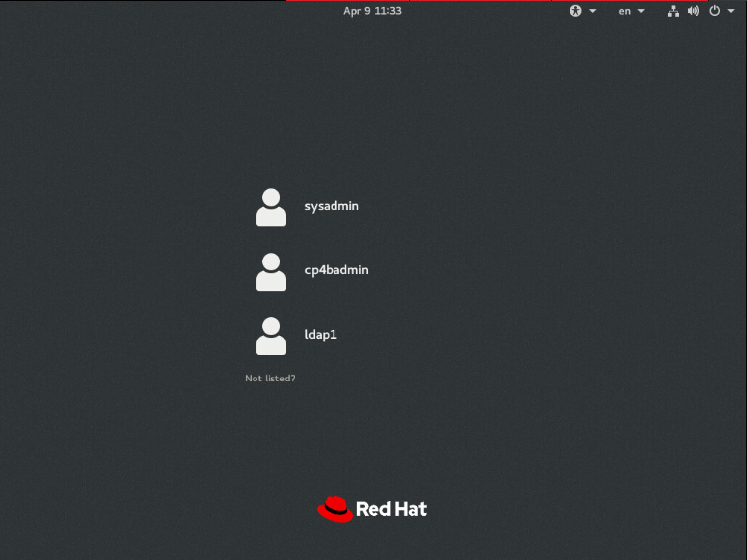Open the 'en' keyboard layout selector

624,11
